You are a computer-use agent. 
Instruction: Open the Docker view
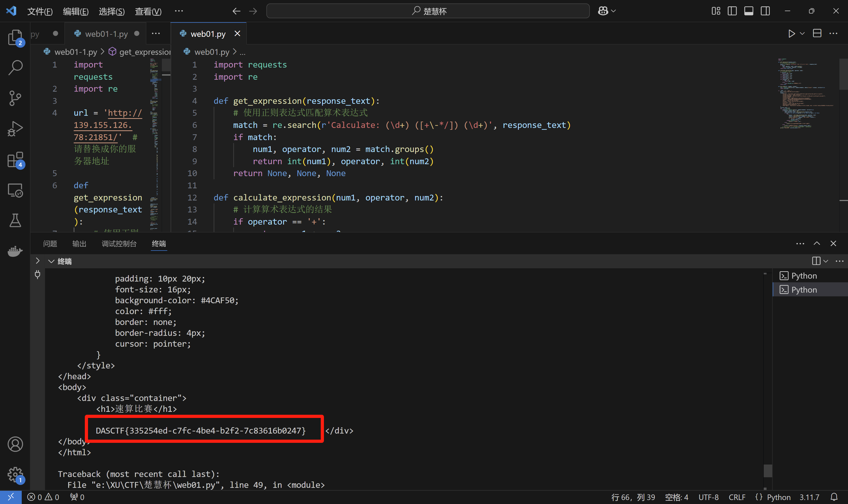coord(15,251)
